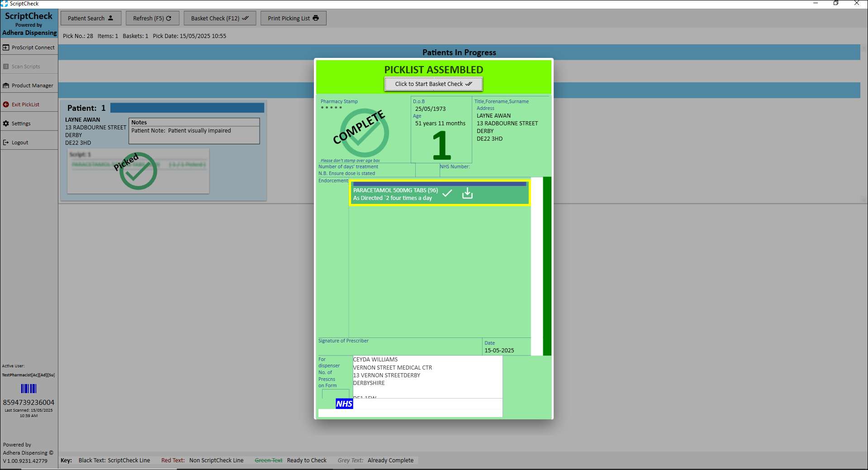Click the date of birth 25/05/1973

pos(430,109)
